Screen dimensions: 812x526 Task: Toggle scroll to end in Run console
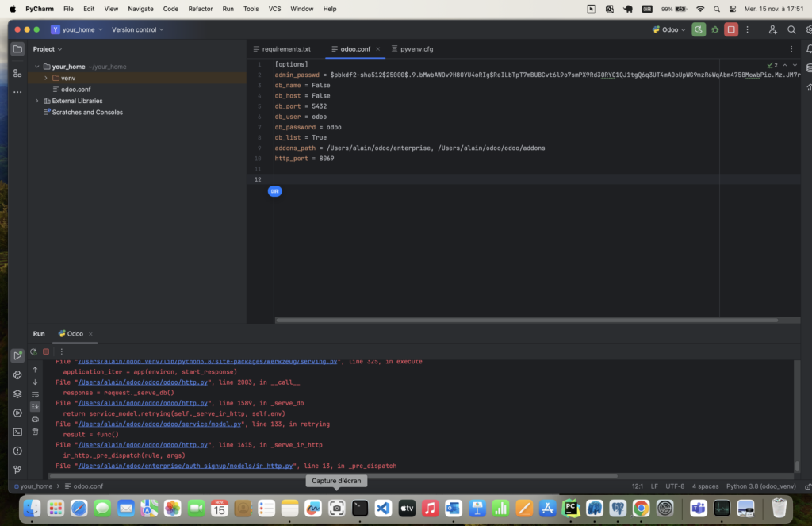tap(35, 407)
